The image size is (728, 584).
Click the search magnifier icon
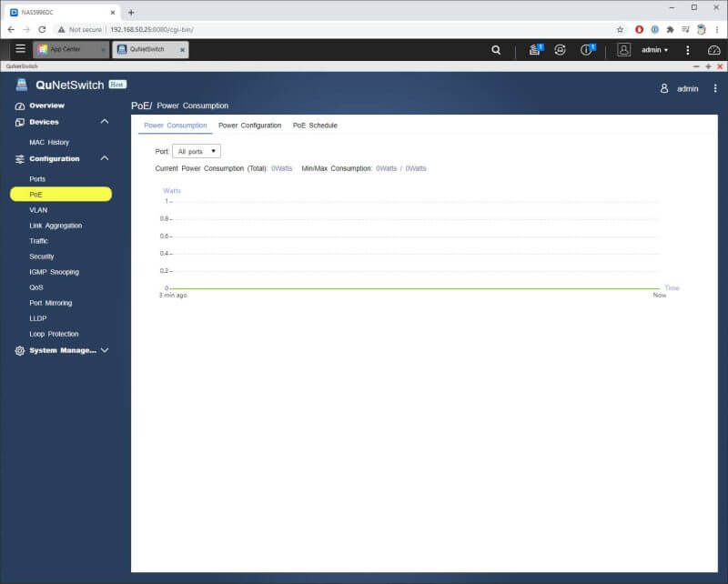tap(496, 50)
